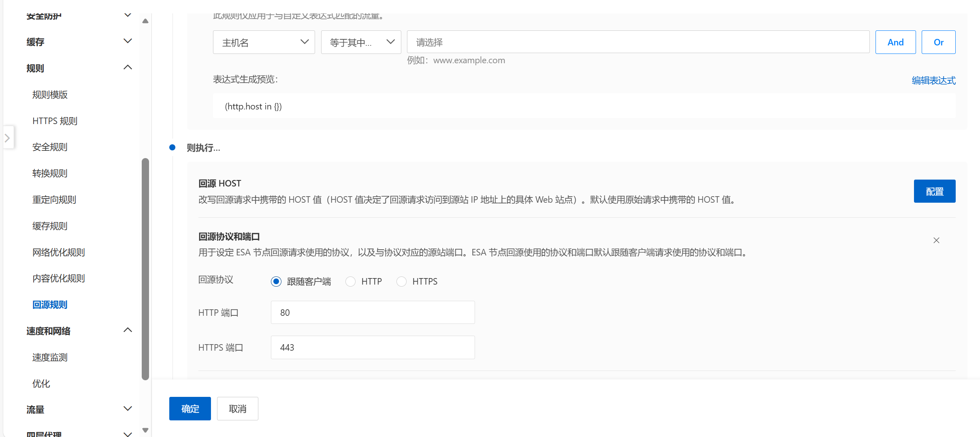Image resolution: width=980 pixels, height=437 pixels.
Task: Click the HTTPS 端口 input field
Action: pos(373,347)
